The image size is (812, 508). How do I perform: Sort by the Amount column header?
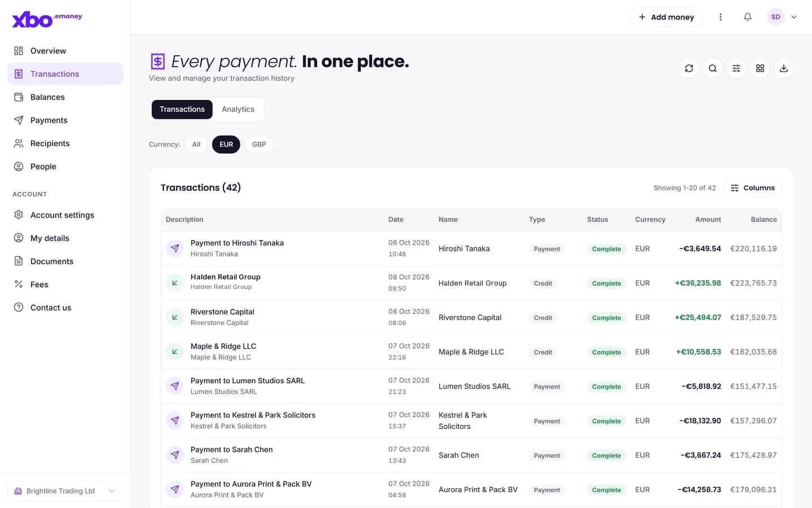tap(708, 220)
